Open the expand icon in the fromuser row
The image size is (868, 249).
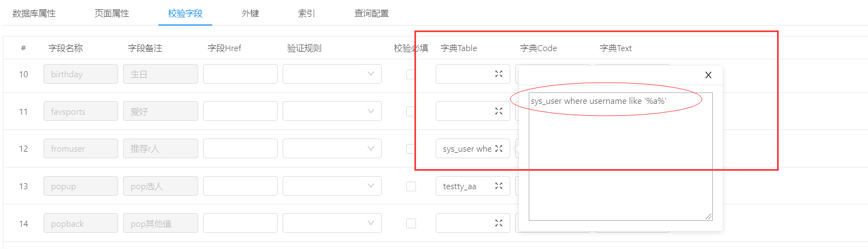click(x=498, y=148)
